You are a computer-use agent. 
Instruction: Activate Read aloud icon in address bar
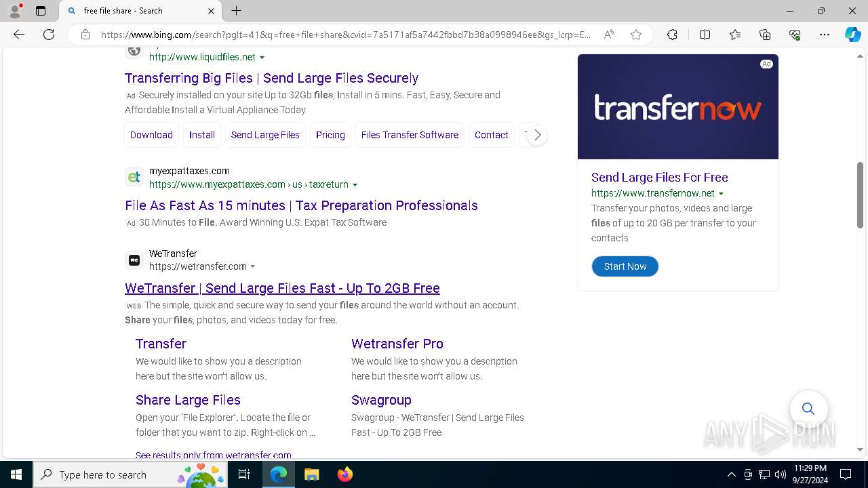pos(609,35)
